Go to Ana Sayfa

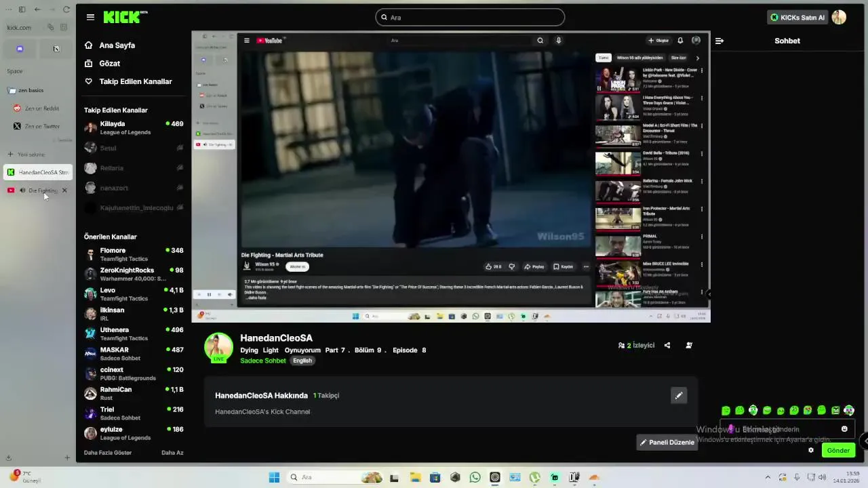pos(109,45)
